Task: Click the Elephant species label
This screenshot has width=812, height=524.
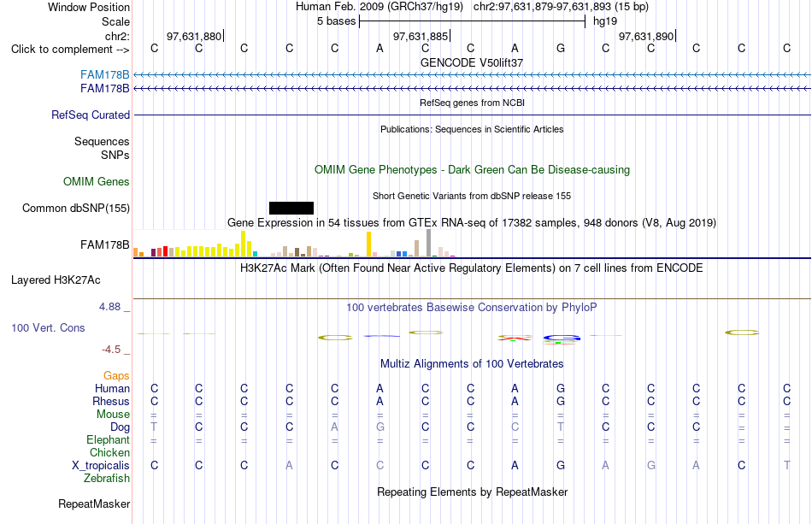Action: [x=108, y=439]
